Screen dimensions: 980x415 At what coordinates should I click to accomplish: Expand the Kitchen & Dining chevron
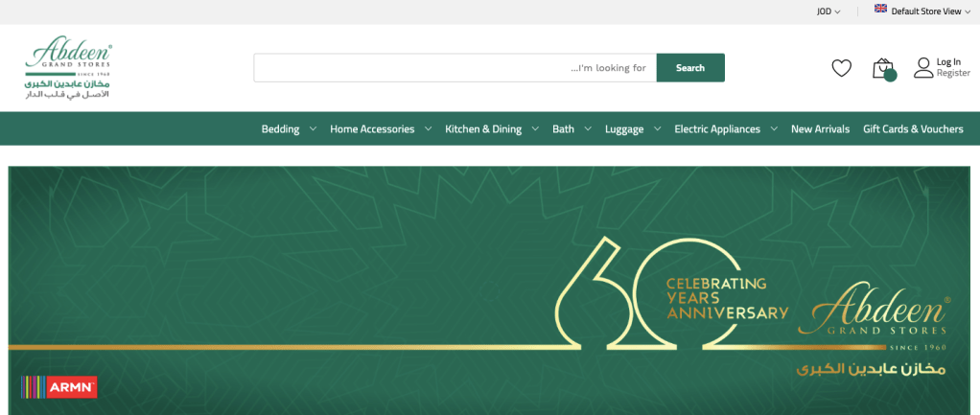click(535, 129)
